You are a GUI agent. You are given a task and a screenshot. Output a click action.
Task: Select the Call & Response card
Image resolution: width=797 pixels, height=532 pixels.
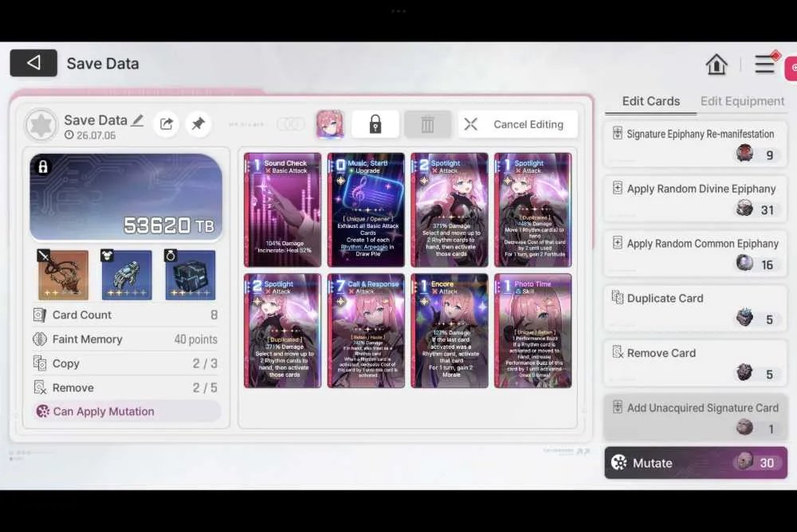click(366, 331)
